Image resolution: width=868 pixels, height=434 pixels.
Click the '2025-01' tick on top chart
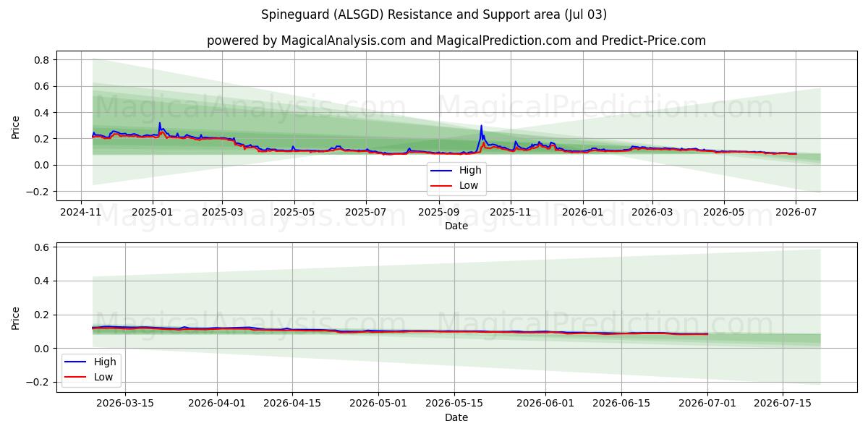tap(153, 213)
